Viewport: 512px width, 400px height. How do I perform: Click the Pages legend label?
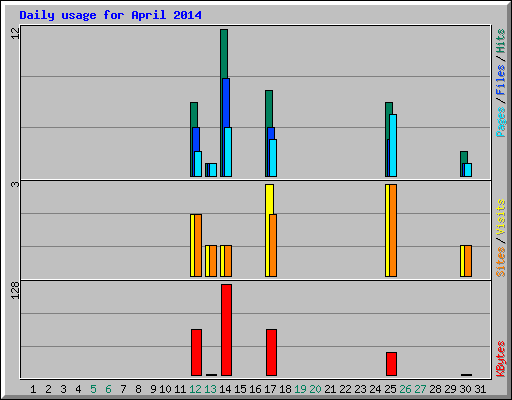[501, 122]
